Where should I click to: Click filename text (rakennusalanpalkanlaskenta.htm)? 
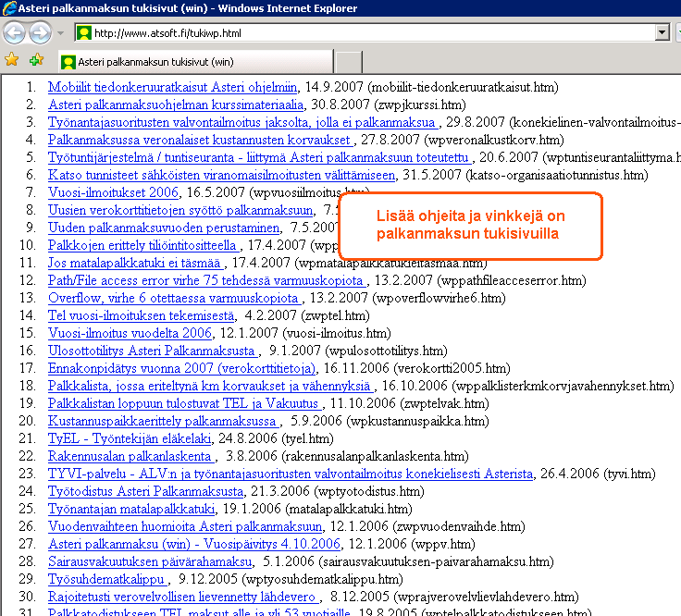[375, 456]
